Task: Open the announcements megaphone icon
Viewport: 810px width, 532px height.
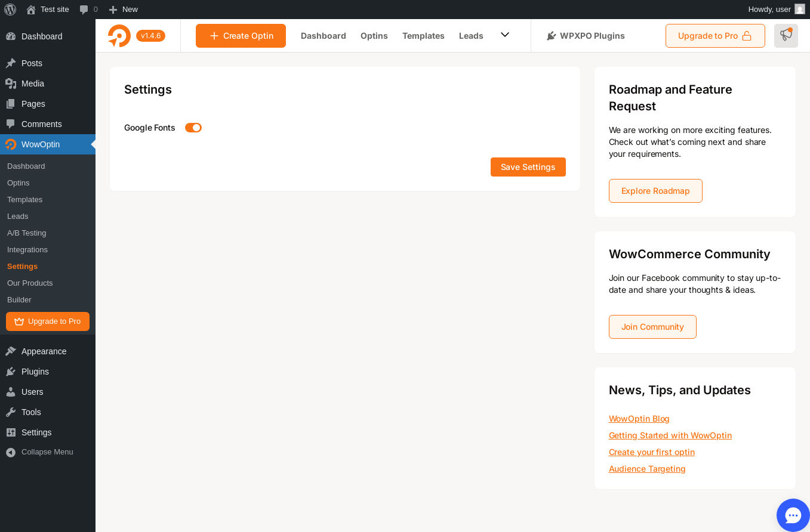Action: pos(786,36)
